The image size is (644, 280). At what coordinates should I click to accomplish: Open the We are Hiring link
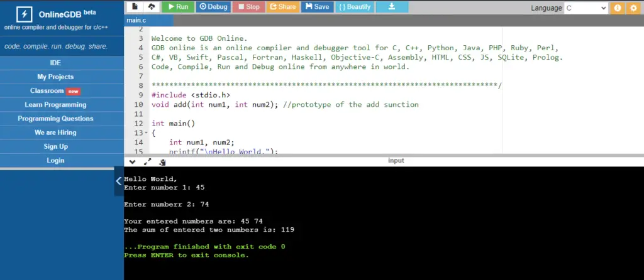tap(55, 132)
